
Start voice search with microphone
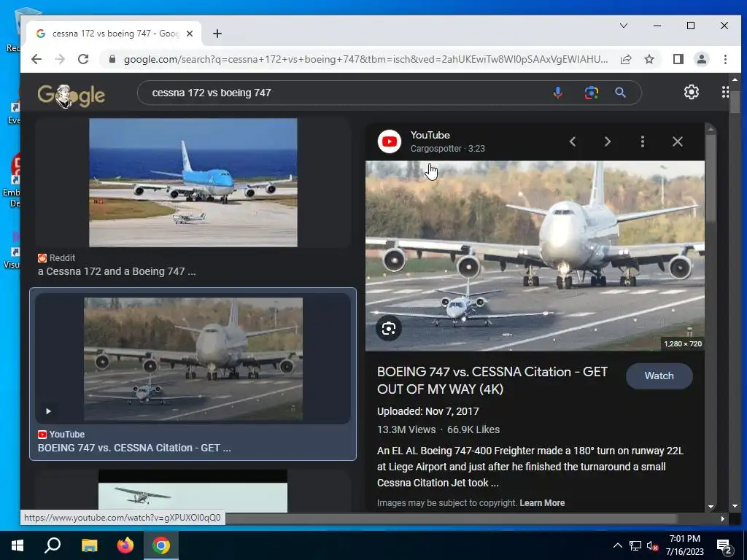[557, 93]
